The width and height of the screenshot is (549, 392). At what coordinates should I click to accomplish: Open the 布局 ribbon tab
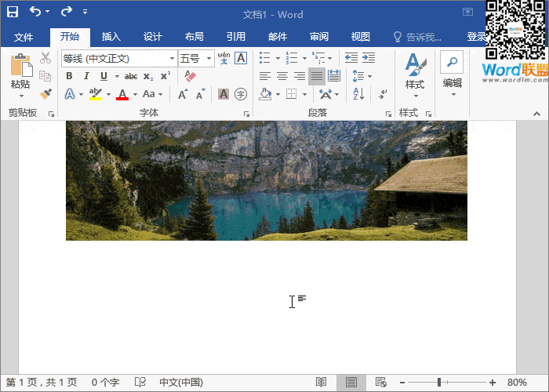coord(194,37)
